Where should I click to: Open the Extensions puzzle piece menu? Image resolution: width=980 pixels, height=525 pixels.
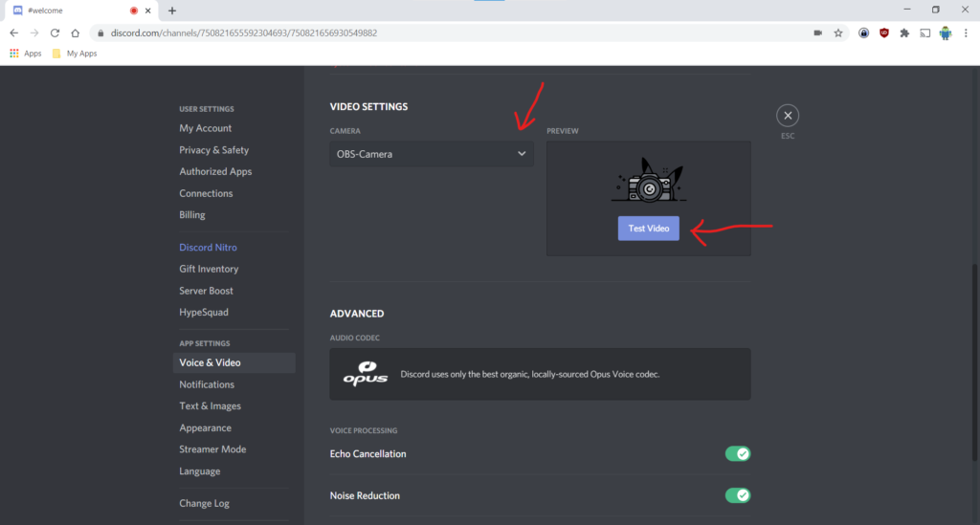[904, 33]
